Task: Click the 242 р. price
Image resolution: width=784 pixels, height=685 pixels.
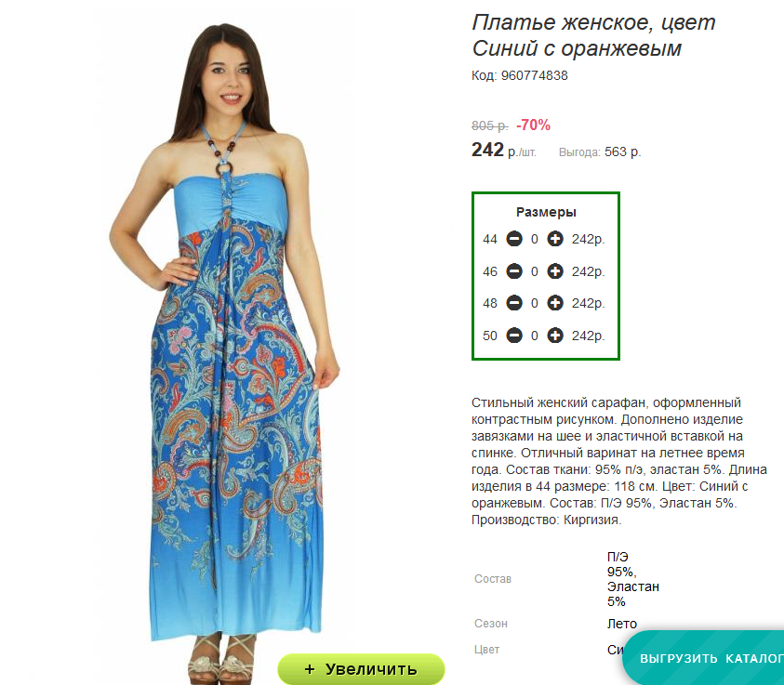Action: coord(503,150)
